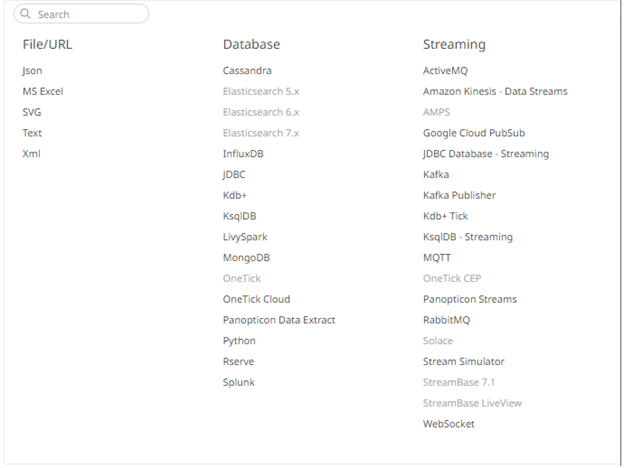This screenshot has width=624, height=468.
Task: Pick the InfluxDB connector
Action: click(243, 154)
